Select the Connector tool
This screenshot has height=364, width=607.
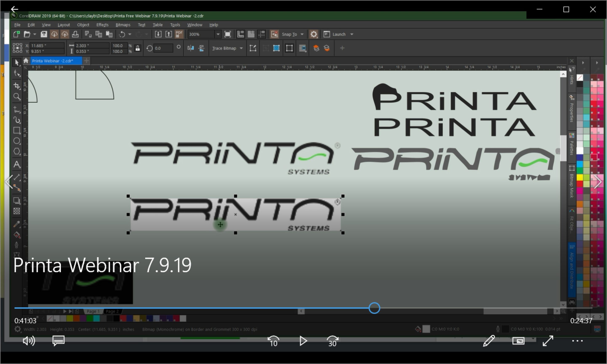point(17,188)
